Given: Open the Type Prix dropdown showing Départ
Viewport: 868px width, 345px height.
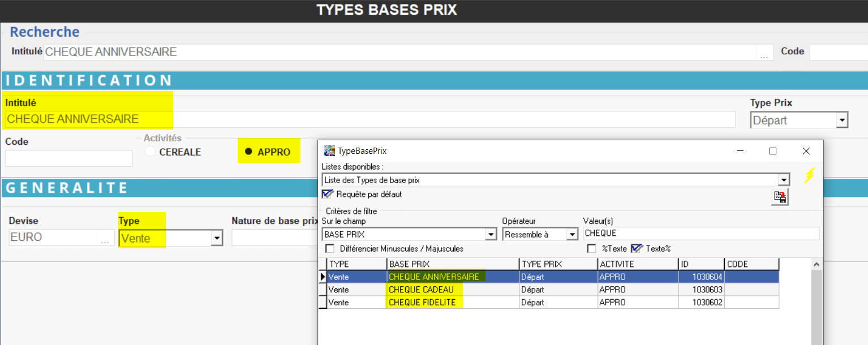Looking at the screenshot, I should click(842, 120).
